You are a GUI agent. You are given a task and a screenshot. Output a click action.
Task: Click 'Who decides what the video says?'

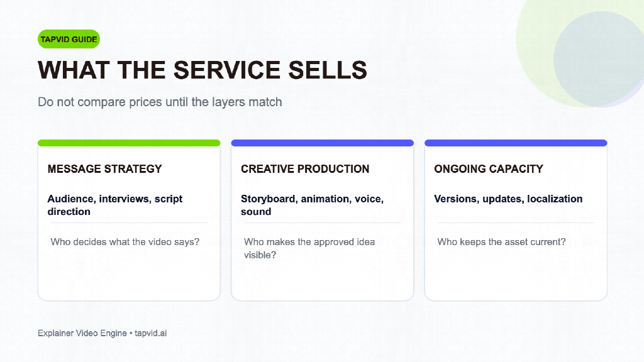point(125,242)
